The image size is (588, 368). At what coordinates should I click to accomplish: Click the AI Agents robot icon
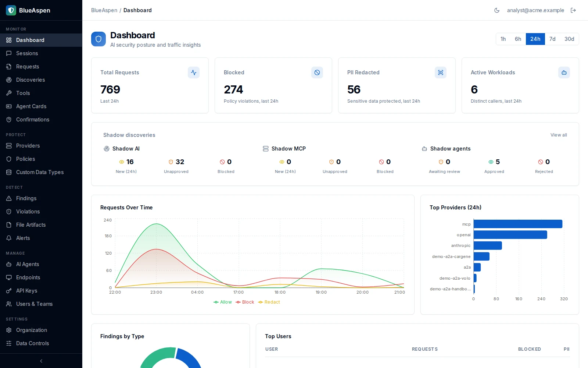[9, 264]
